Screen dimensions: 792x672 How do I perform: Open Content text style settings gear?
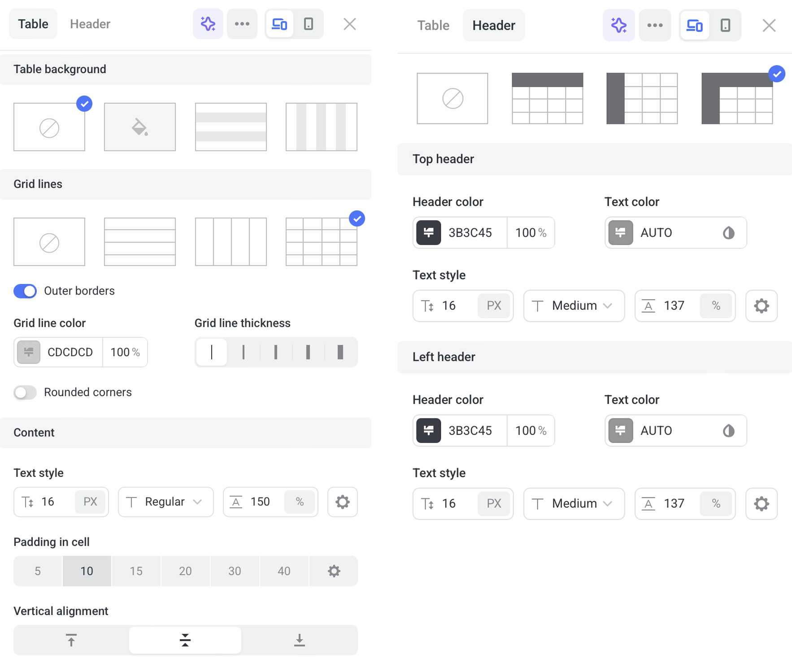pyautogui.click(x=342, y=502)
